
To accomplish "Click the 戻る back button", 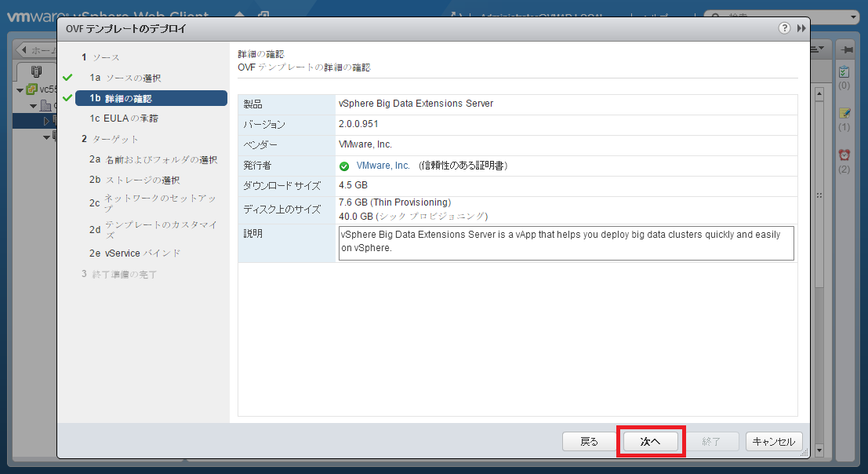I will click(589, 441).
